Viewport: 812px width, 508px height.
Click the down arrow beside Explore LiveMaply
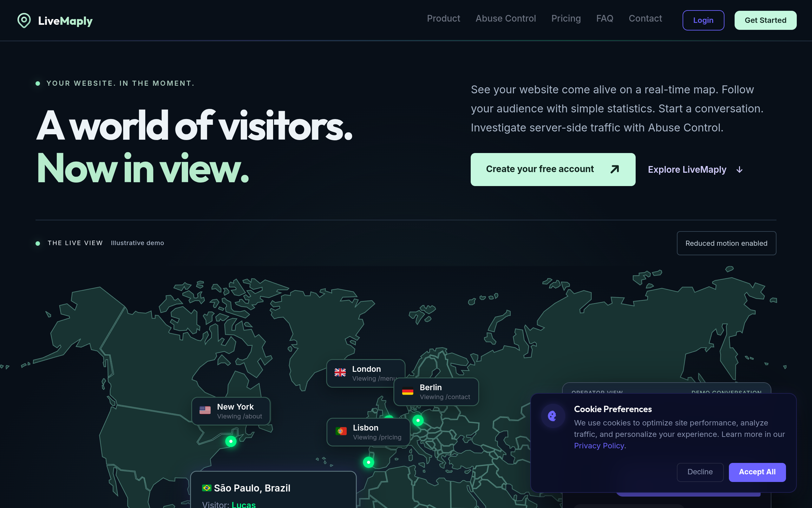(739, 170)
